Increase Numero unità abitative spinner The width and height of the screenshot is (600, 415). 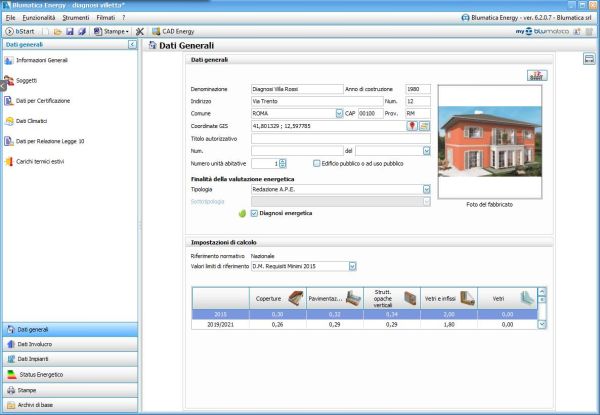coord(283,160)
